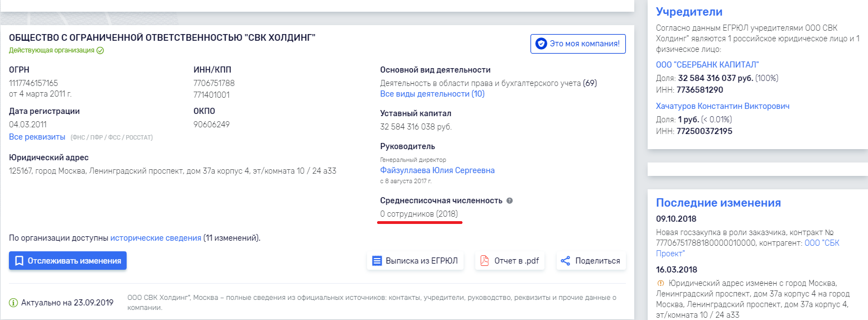Screen dimensions: 868x320
Task: Export 'Отчет в .pdf' report
Action: (510, 261)
